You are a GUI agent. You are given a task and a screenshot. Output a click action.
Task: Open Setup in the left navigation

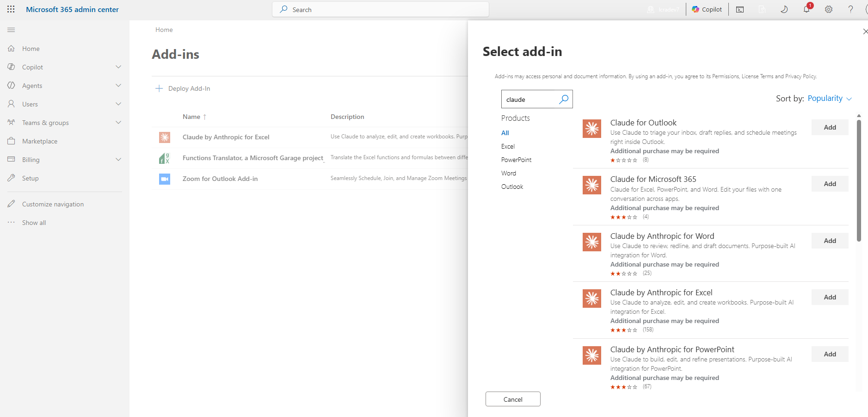point(31,178)
